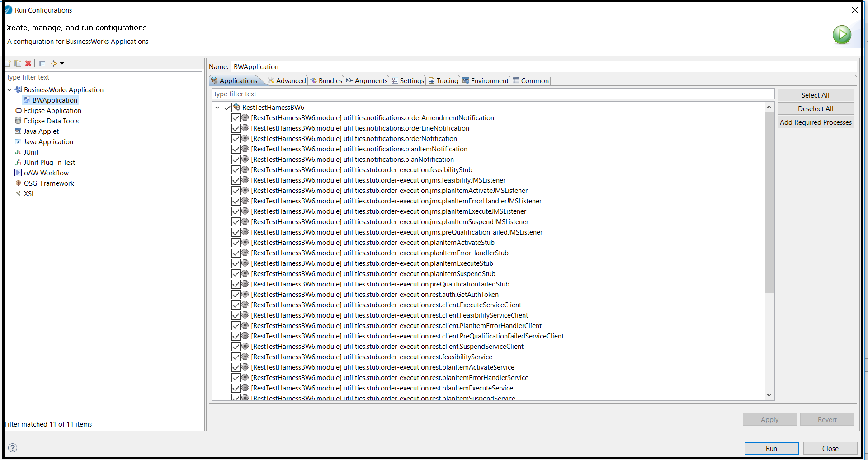Viewport: 868px width, 460px height.
Task: Click the left panel type filter text box
Action: point(104,77)
